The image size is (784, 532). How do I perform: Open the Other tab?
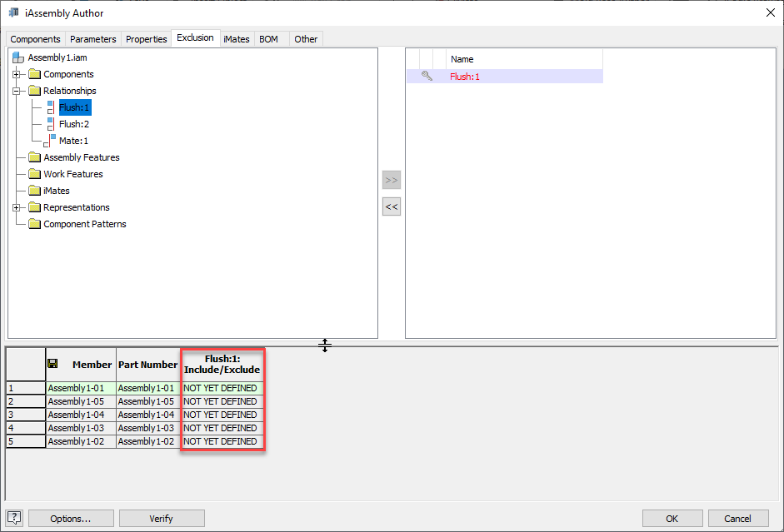coord(306,39)
